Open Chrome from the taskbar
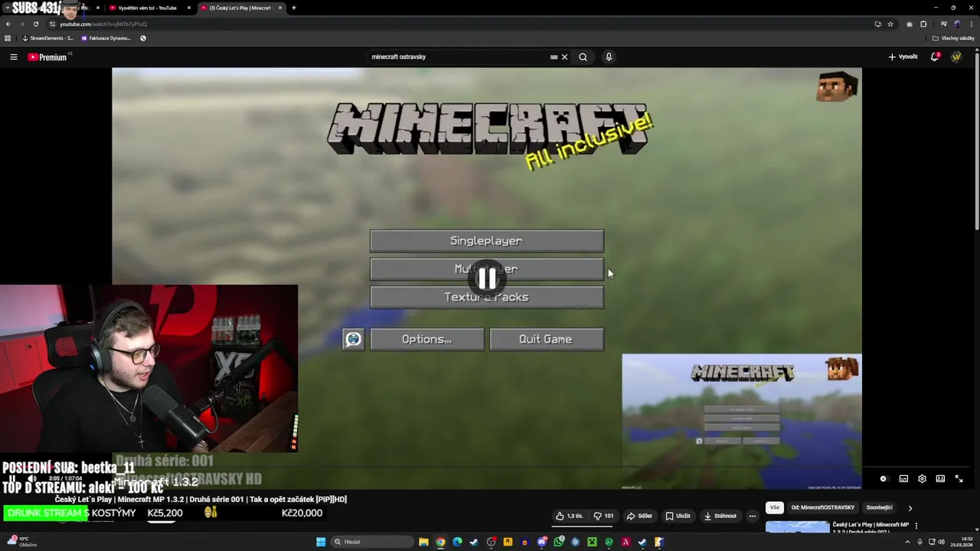Viewport: 980px width, 551px height. [440, 542]
